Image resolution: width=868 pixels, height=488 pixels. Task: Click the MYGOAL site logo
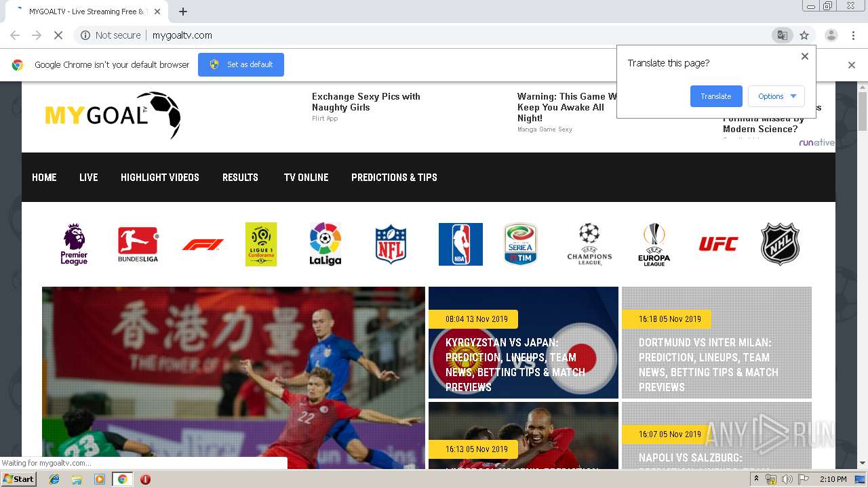tap(113, 115)
